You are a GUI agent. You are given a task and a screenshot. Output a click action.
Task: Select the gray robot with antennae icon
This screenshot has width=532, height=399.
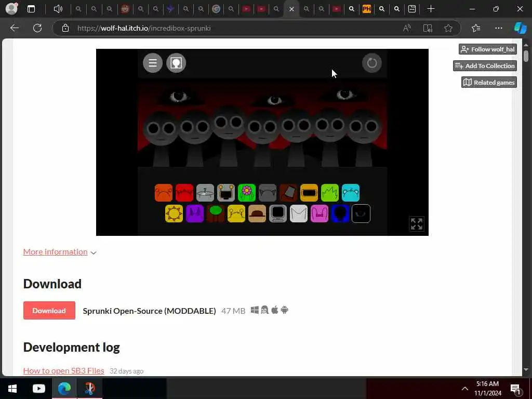click(226, 193)
